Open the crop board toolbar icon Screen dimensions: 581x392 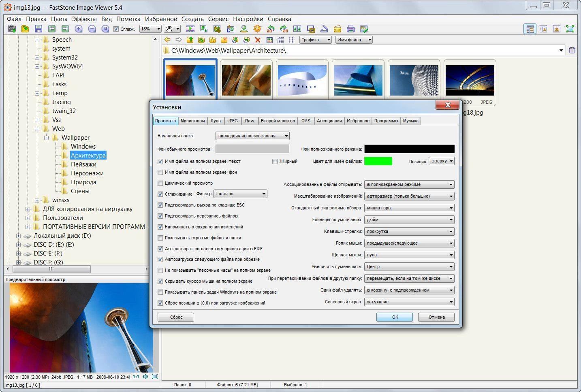click(x=217, y=29)
